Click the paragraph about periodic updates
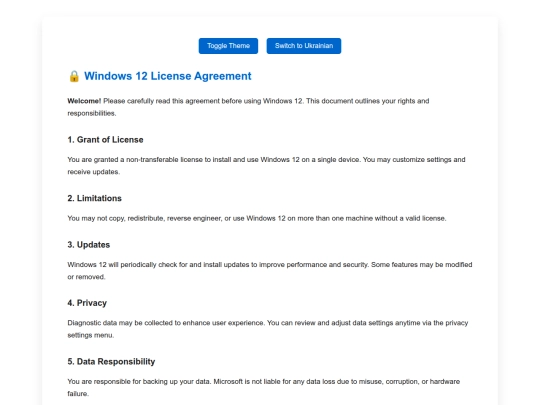Screen dimensions: 540x405 pos(270,271)
